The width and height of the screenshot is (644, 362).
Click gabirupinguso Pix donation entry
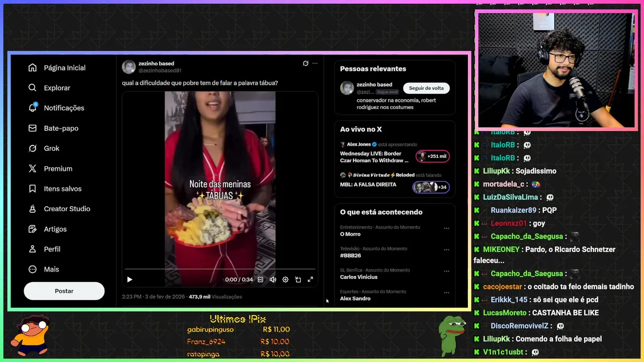tap(238, 330)
